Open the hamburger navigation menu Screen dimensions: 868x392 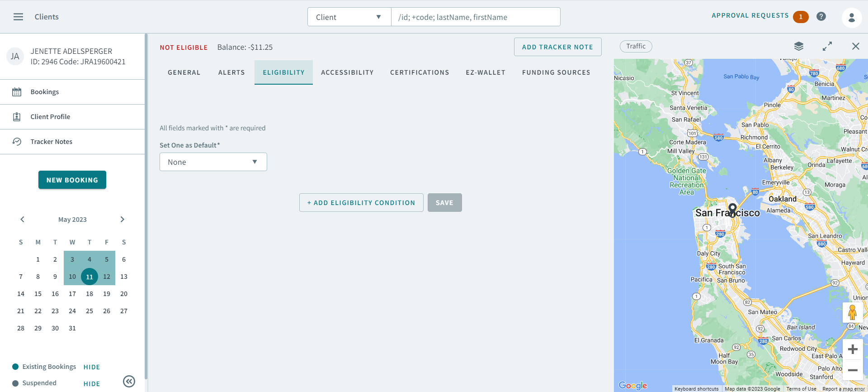click(18, 17)
